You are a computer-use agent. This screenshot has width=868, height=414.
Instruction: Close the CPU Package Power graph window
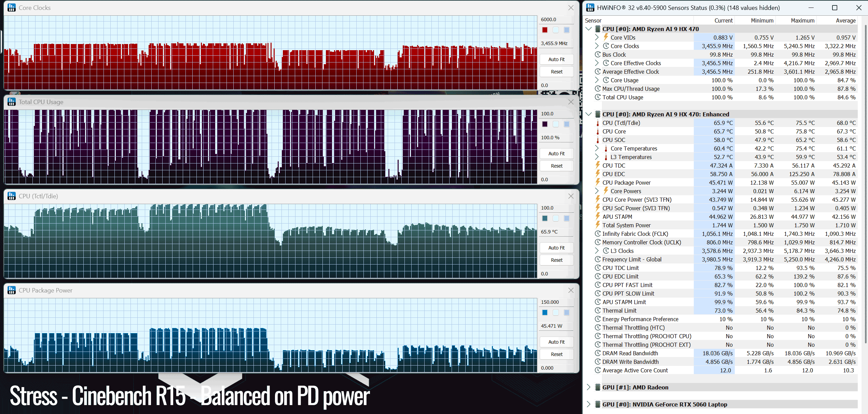pos(571,290)
